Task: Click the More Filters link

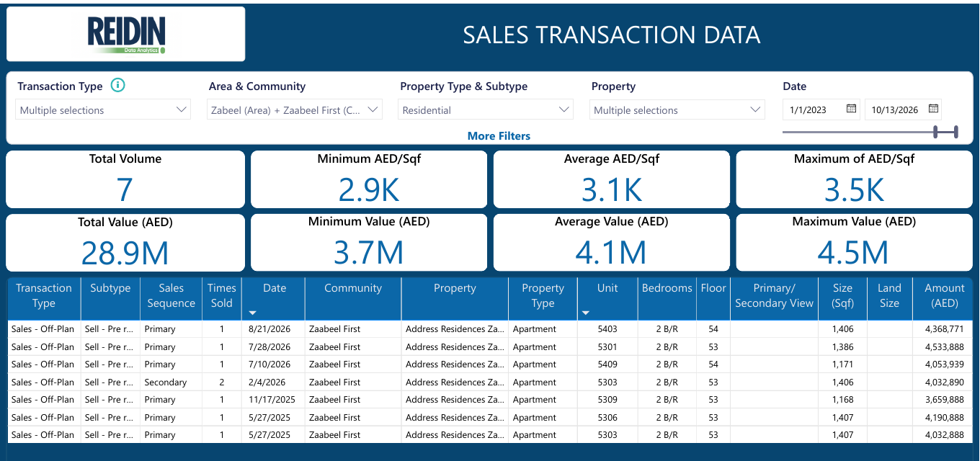Action: coord(499,135)
